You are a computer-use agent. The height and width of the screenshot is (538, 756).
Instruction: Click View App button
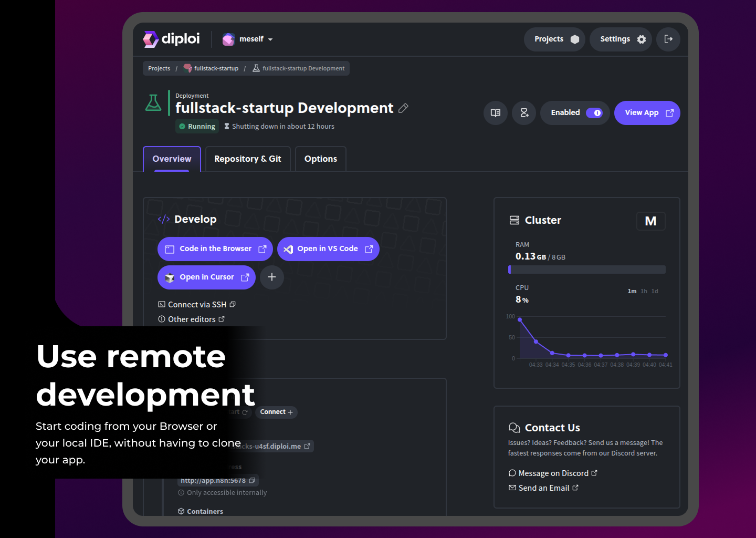[x=647, y=112]
